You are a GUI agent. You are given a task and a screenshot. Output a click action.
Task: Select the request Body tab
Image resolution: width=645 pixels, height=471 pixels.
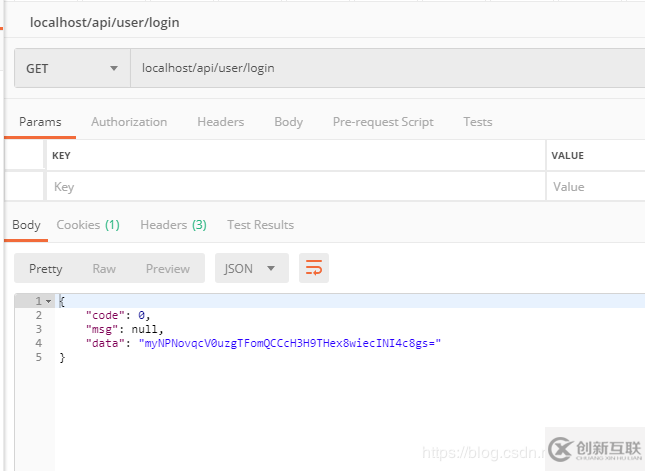288,122
